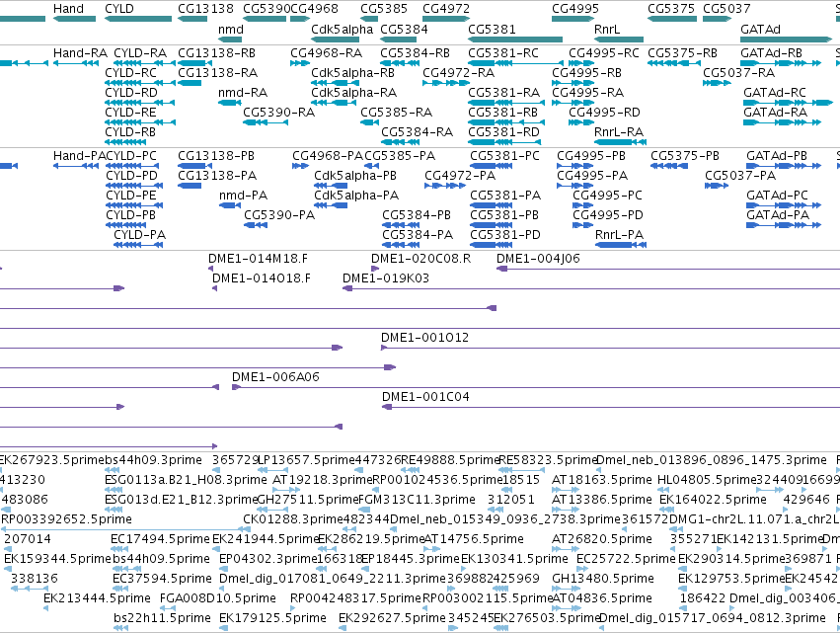Select transcript CG5384-RB
The height and width of the screenshot is (633, 840).
coord(416,53)
